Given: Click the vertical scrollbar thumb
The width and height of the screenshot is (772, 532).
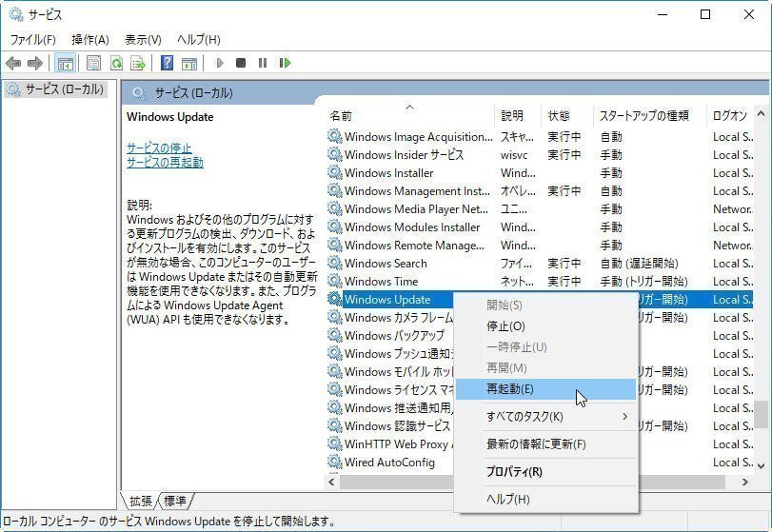Looking at the screenshot, I should (x=762, y=414).
